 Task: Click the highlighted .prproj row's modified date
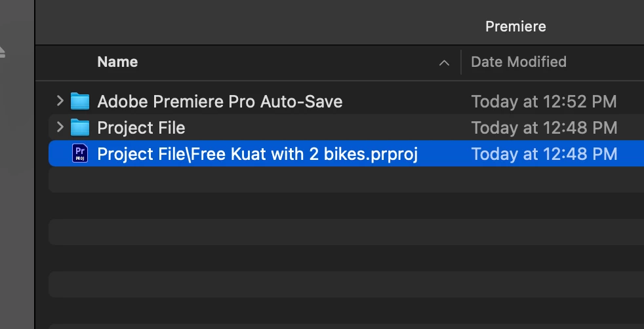(x=544, y=154)
